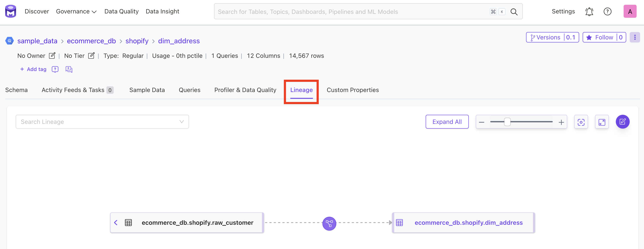This screenshot has height=249, width=644.
Task: Click the OpenMetadata logo icon
Action: coord(10,11)
